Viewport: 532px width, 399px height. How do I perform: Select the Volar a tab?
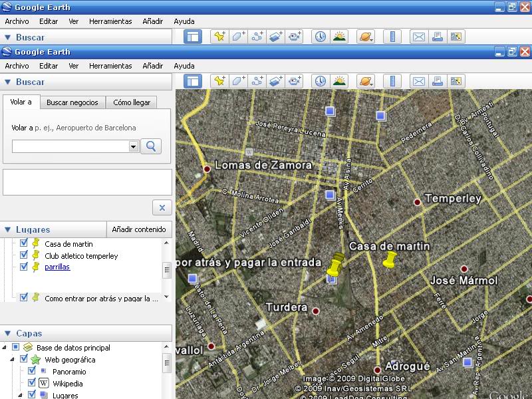21,102
